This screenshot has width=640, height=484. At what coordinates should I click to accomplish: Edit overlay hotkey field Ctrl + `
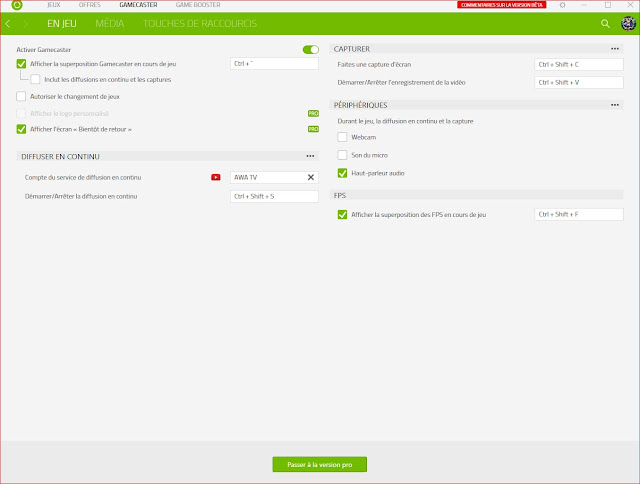click(274, 64)
